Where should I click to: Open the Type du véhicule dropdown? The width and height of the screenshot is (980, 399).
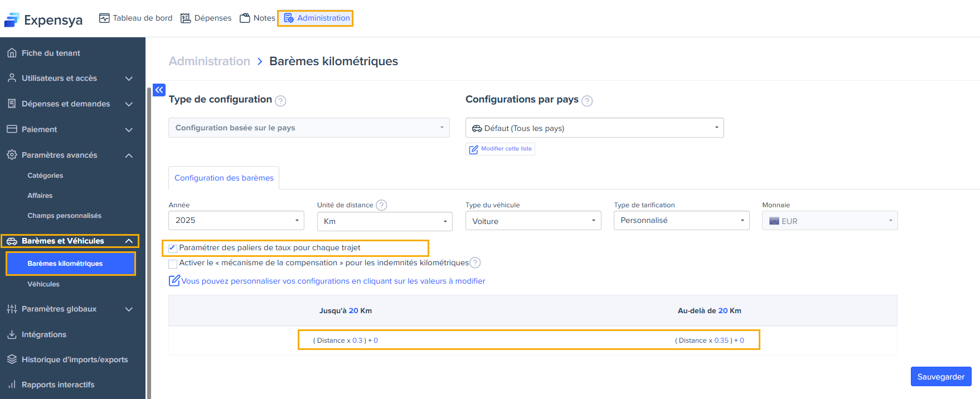pos(533,221)
